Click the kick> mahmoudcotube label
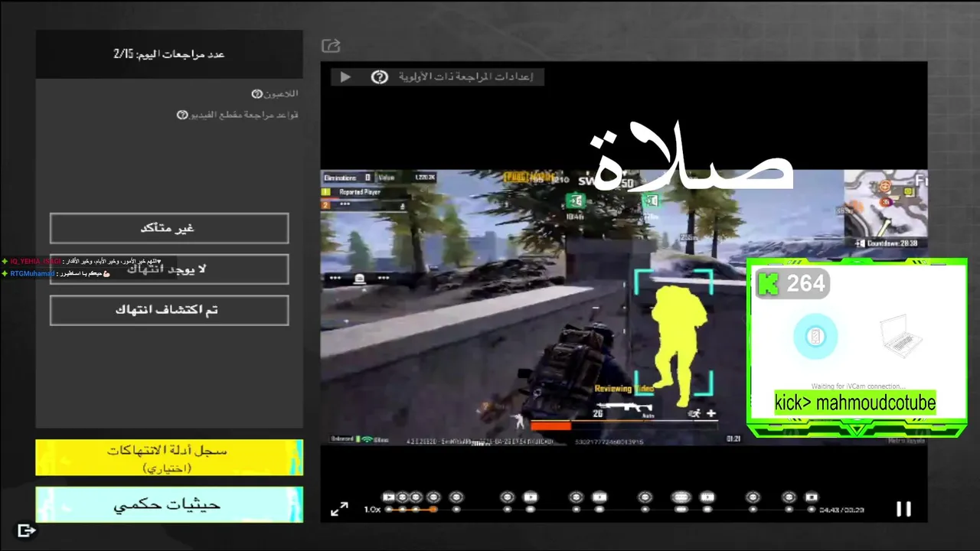The height and width of the screenshot is (551, 980). [855, 403]
